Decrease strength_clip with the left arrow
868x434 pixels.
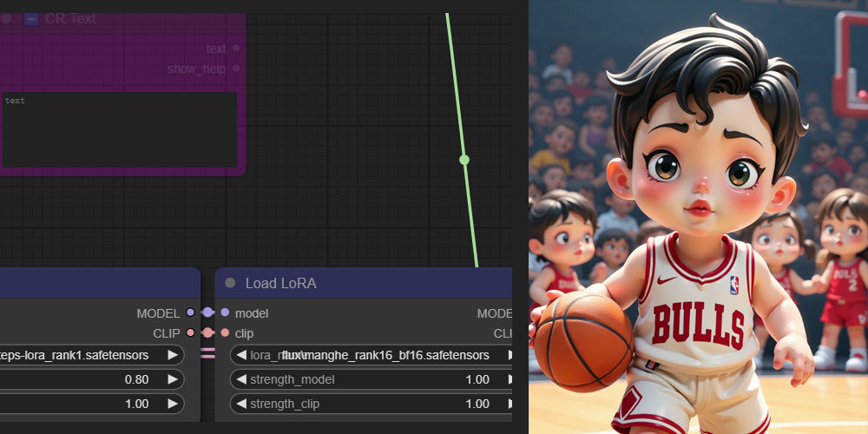(240, 404)
